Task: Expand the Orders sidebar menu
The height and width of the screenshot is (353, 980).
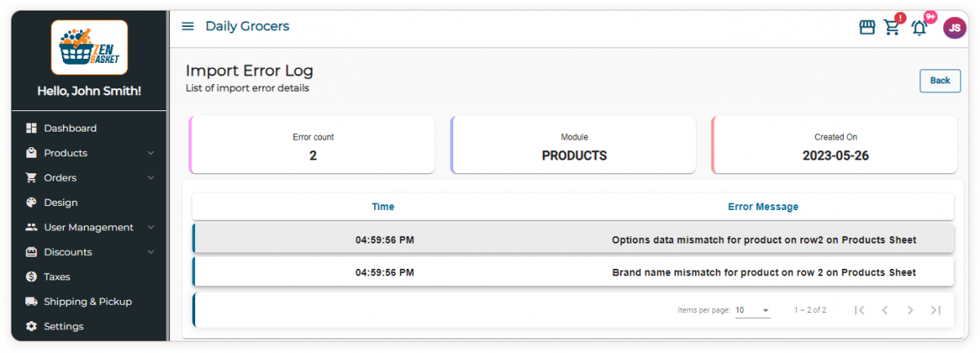Action: click(x=89, y=178)
